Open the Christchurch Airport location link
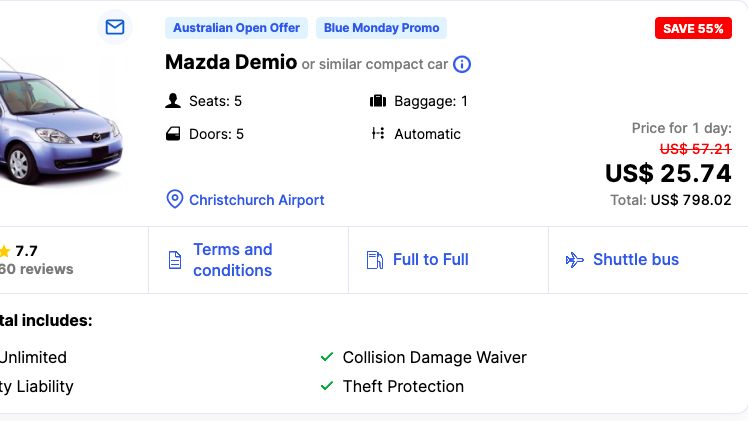Screen dimensions: 748x421 [257, 200]
